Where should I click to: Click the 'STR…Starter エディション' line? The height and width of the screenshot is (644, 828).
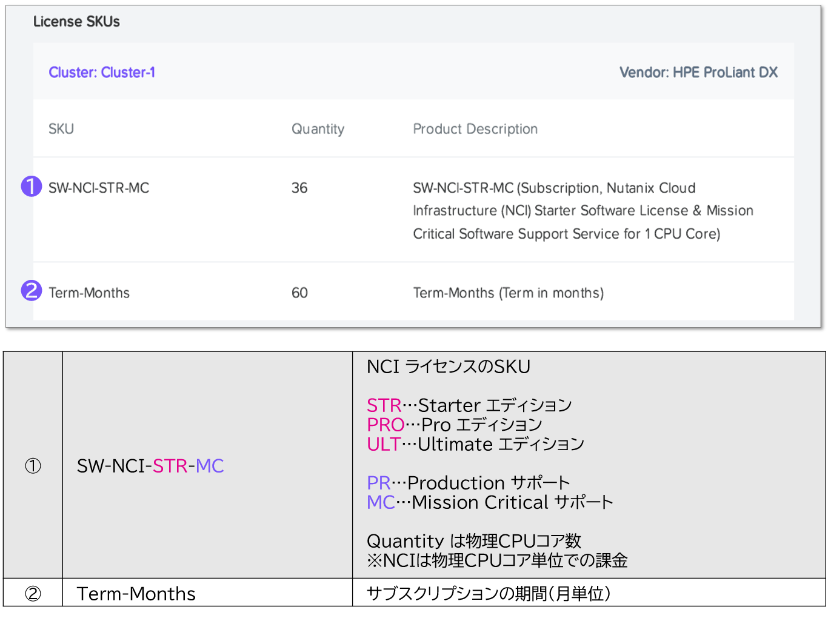[x=469, y=405]
